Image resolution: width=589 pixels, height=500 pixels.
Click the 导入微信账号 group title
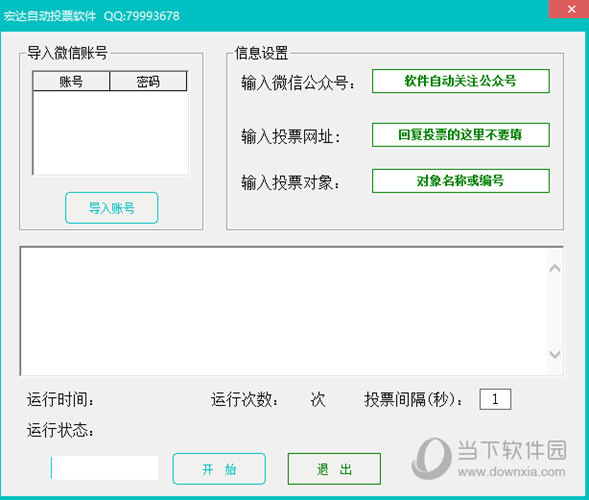68,53
